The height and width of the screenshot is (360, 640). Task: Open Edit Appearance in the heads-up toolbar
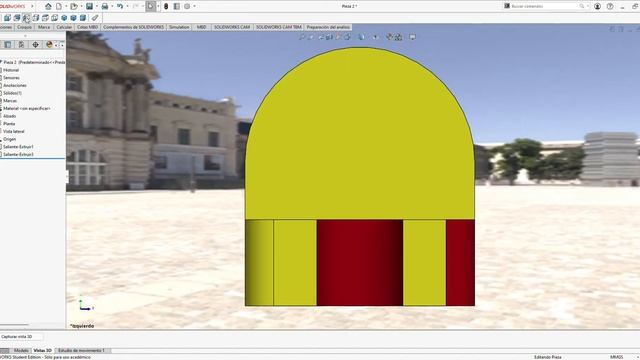[389, 37]
